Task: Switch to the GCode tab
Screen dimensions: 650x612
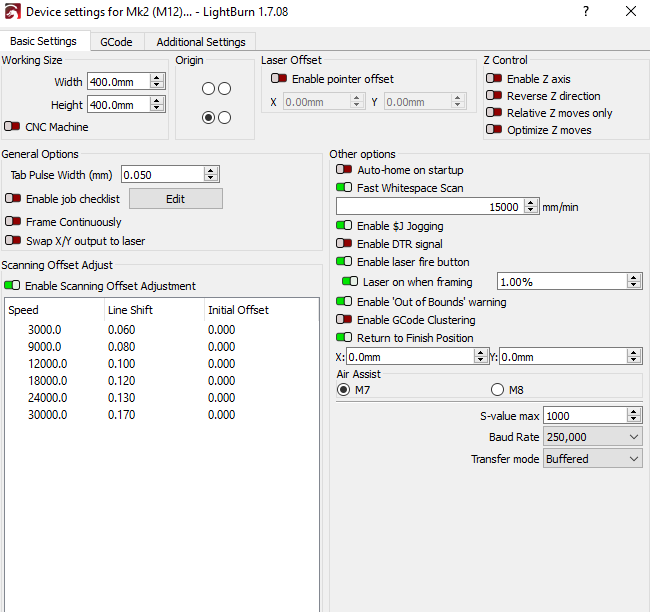Action: 116,42
